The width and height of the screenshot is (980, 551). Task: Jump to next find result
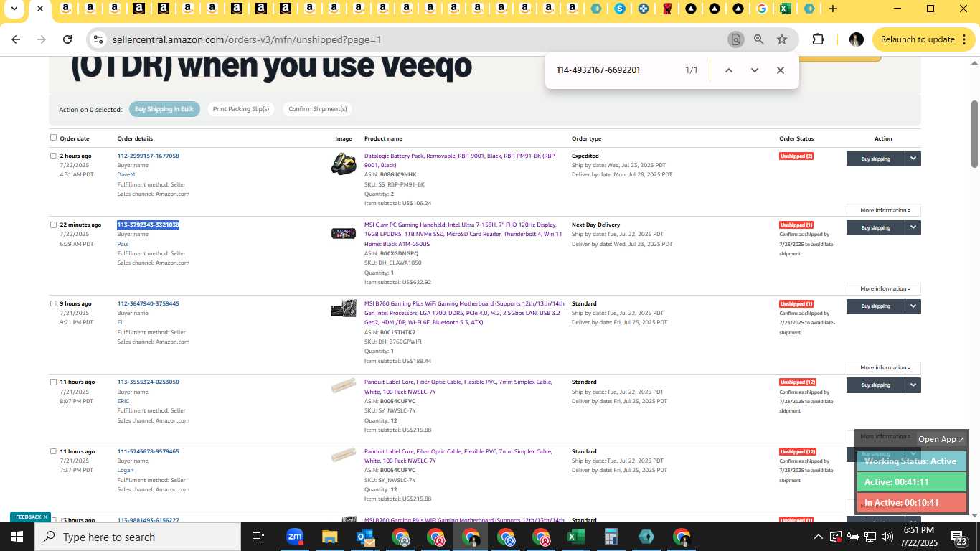[x=754, y=70]
